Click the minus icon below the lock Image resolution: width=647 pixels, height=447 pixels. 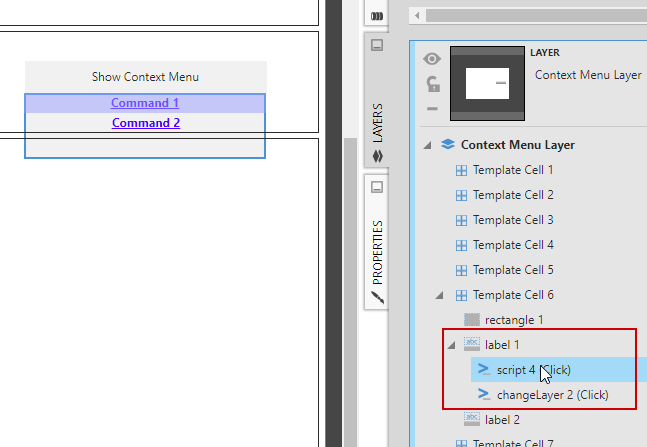point(432,109)
